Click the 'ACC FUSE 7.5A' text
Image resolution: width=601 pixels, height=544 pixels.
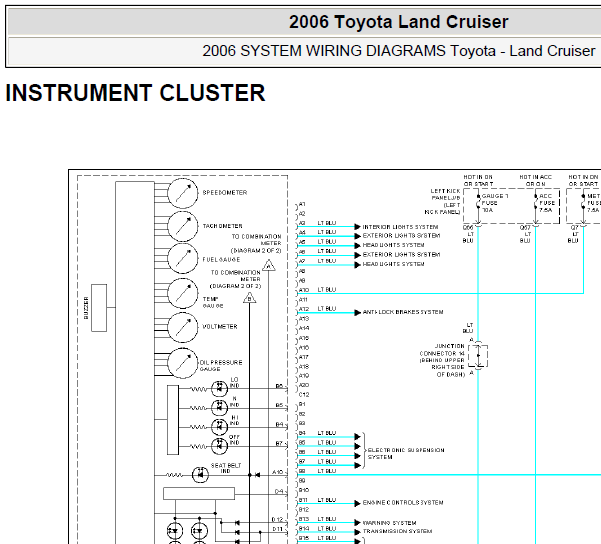547,203
